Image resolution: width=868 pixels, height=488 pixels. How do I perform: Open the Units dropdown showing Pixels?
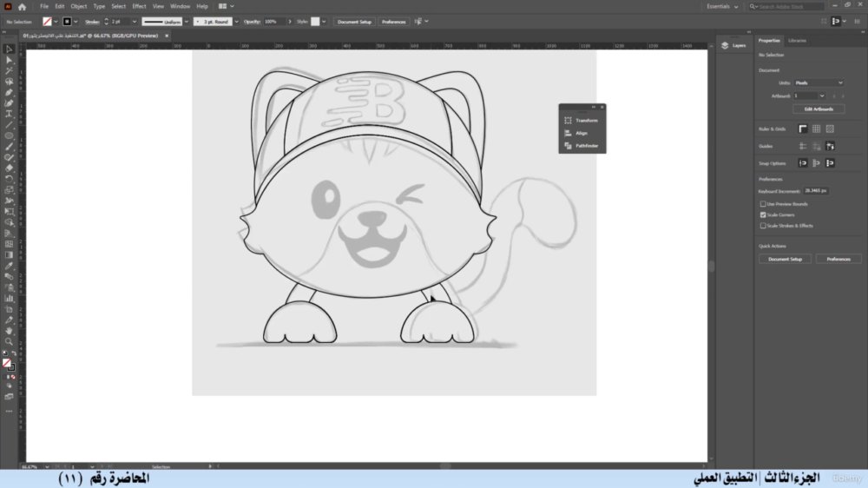click(x=819, y=83)
